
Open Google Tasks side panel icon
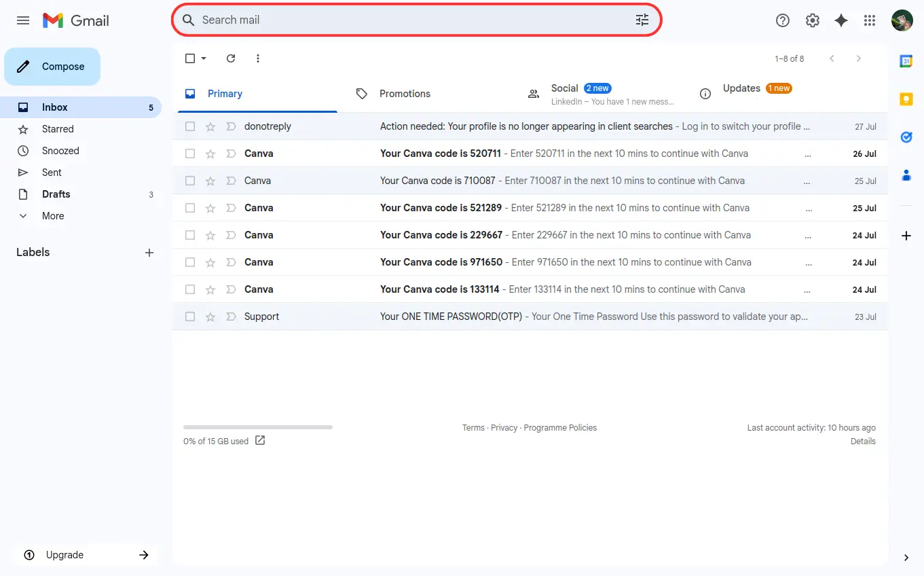pos(906,137)
